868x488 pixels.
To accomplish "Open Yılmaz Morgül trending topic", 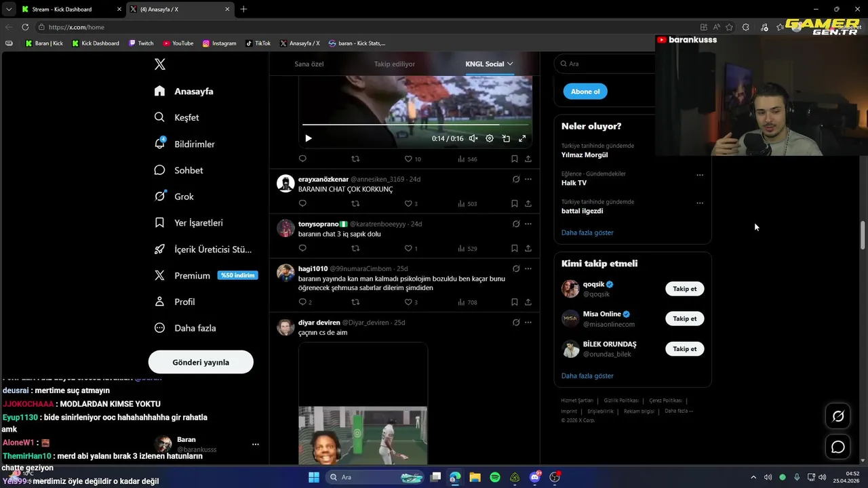I will pos(585,155).
